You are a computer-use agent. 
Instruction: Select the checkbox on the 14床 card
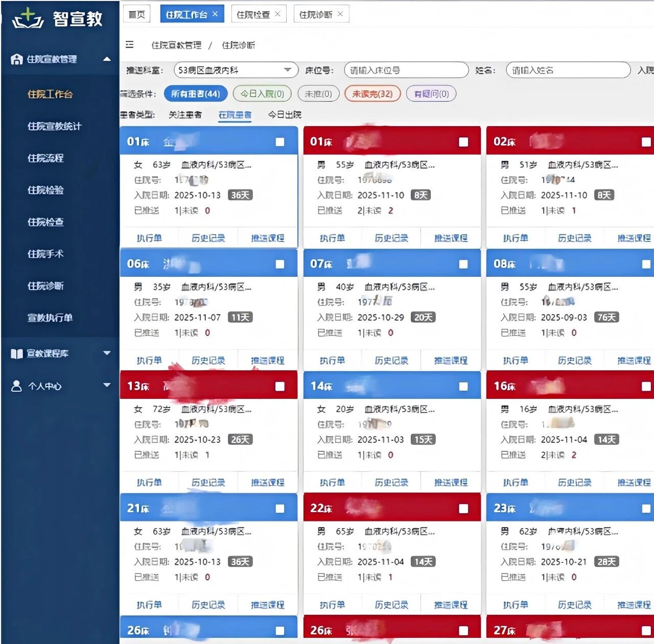463,387
